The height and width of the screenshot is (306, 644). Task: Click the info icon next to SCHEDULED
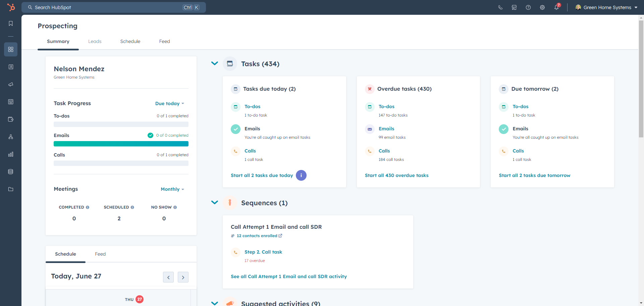point(132,207)
